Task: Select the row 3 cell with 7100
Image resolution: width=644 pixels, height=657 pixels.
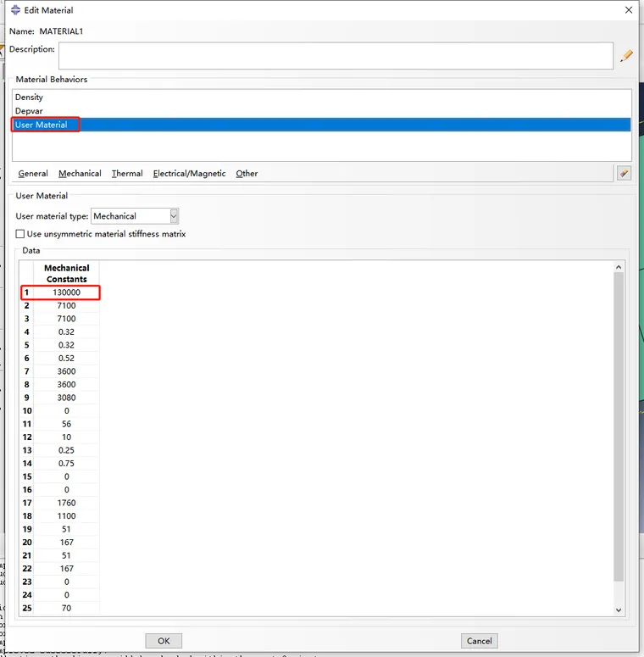Action: 67,319
